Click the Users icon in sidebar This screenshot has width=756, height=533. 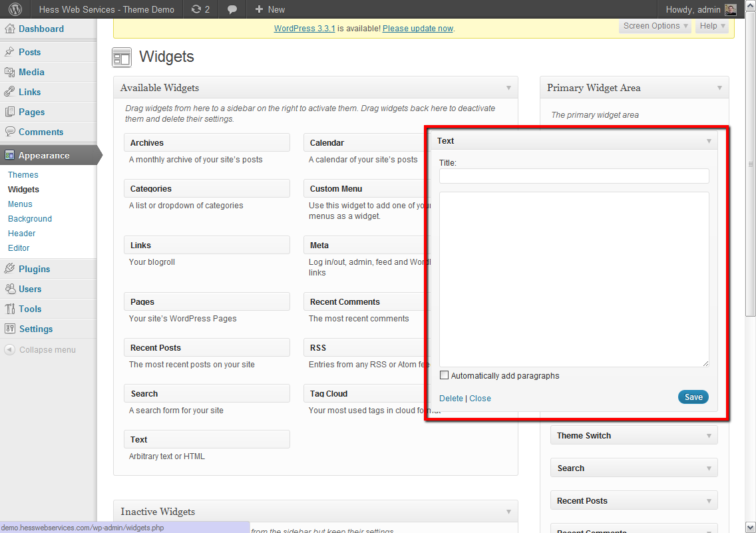10,289
